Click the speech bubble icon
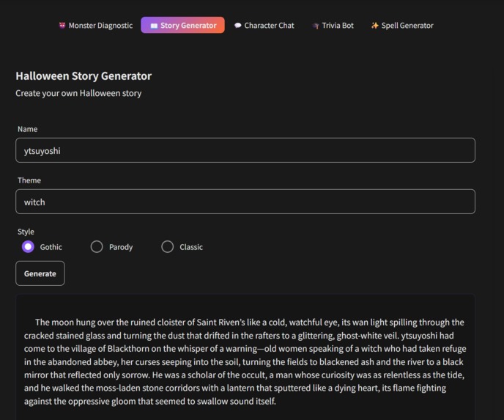This screenshot has width=504, height=420. point(237,26)
